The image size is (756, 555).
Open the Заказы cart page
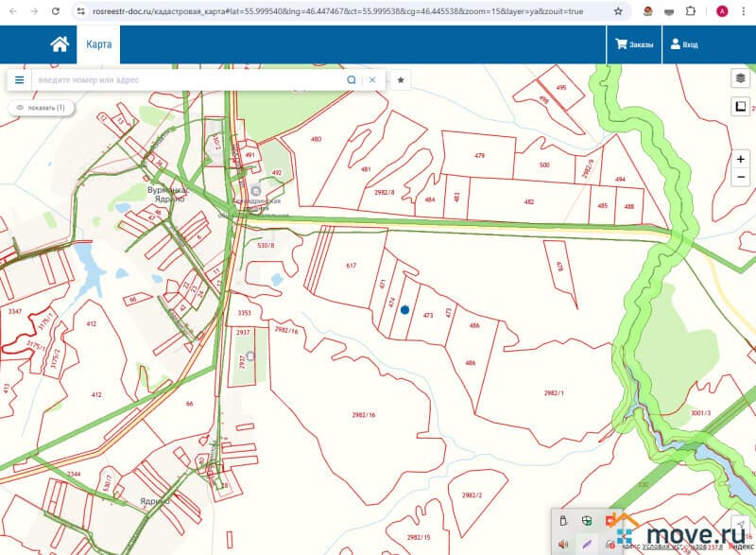(x=633, y=44)
